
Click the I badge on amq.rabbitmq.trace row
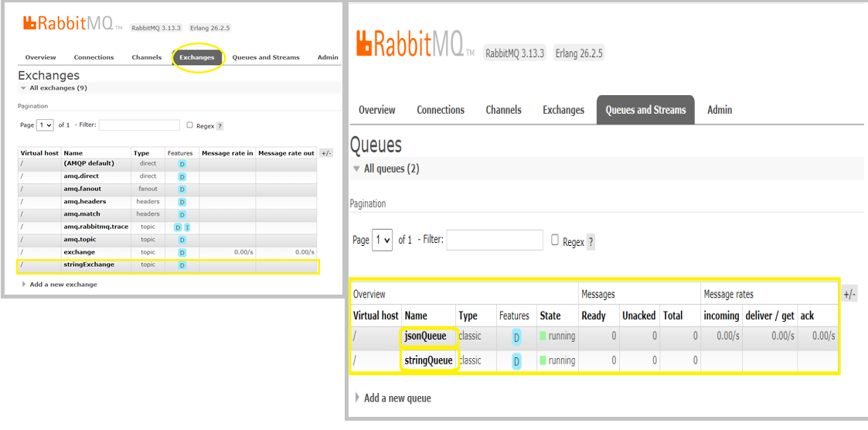[x=187, y=227]
